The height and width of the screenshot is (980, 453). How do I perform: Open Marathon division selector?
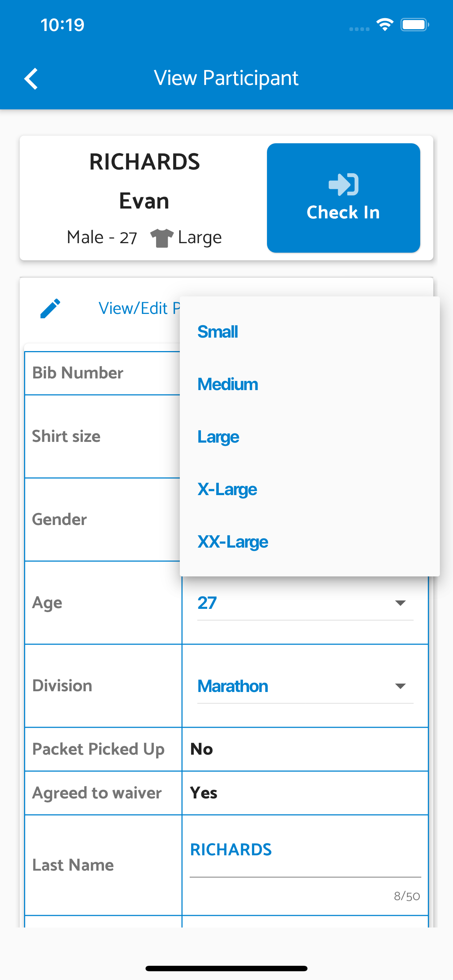305,686
